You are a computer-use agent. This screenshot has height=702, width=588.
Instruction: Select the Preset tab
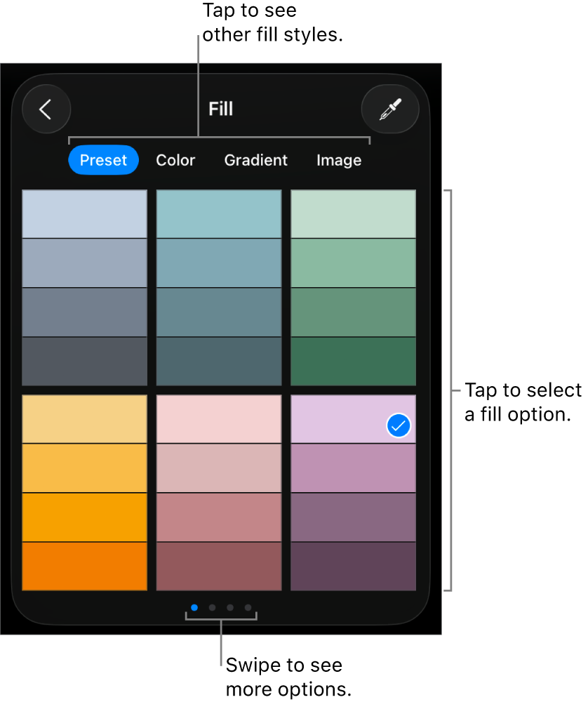pos(103,160)
